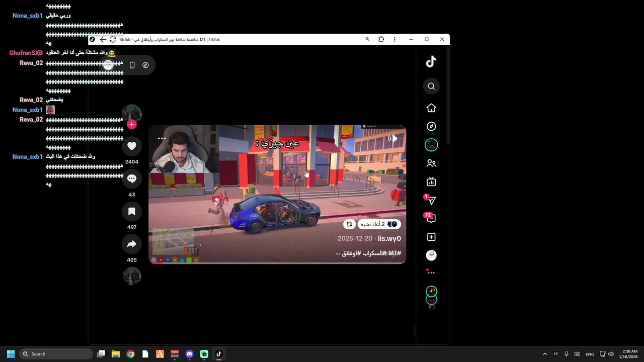This screenshot has width=644, height=362.
Task: Open Windows Start menu
Action: (x=11, y=354)
